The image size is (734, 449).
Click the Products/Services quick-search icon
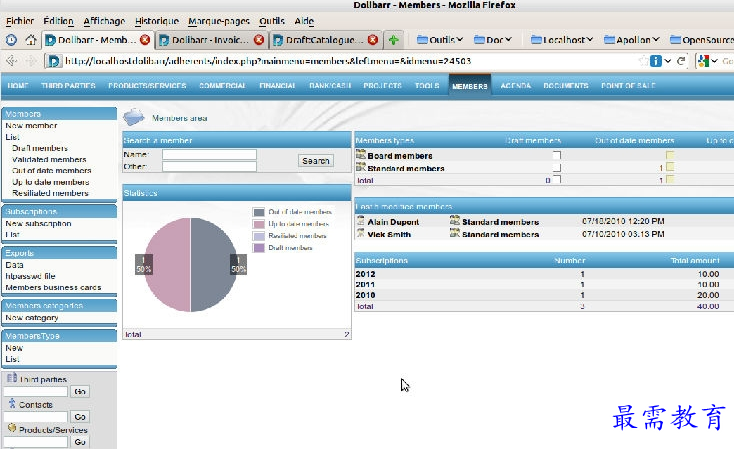pos(12,428)
